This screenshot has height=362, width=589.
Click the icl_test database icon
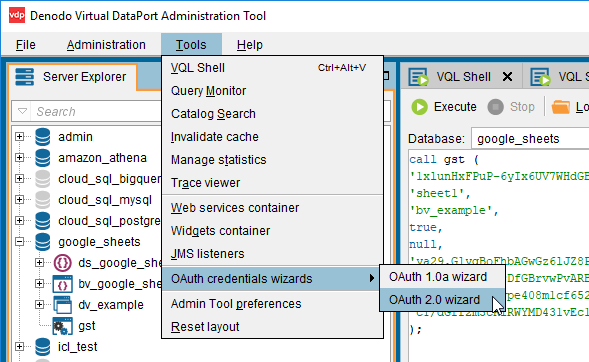click(x=42, y=347)
